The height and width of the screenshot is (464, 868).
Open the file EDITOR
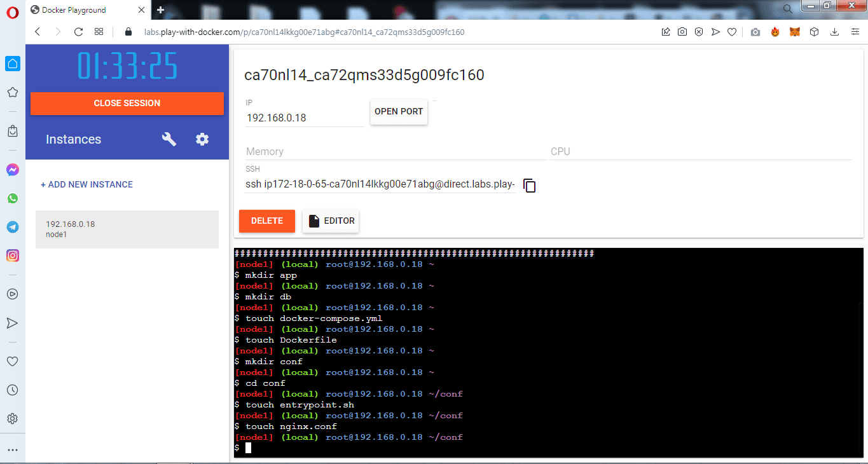tap(331, 221)
